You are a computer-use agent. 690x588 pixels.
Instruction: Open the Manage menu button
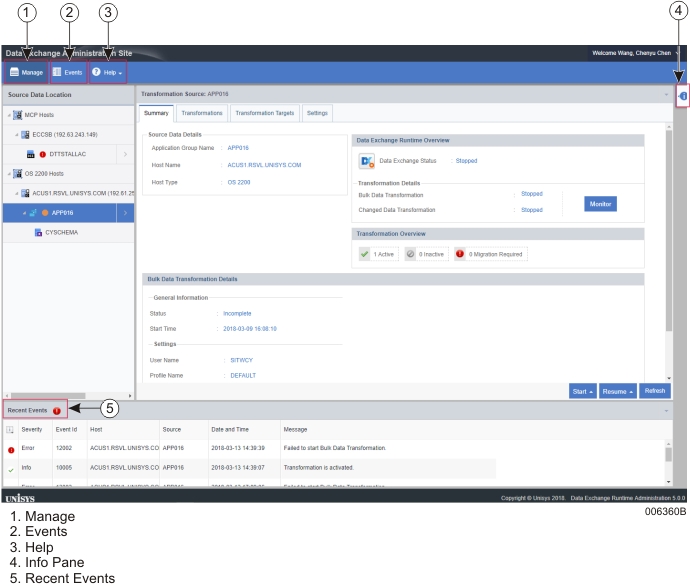(x=26, y=72)
